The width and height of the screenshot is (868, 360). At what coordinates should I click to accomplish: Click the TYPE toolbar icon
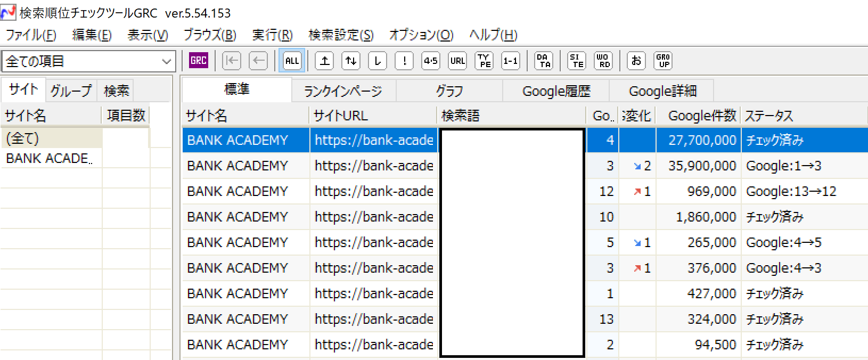point(484,61)
